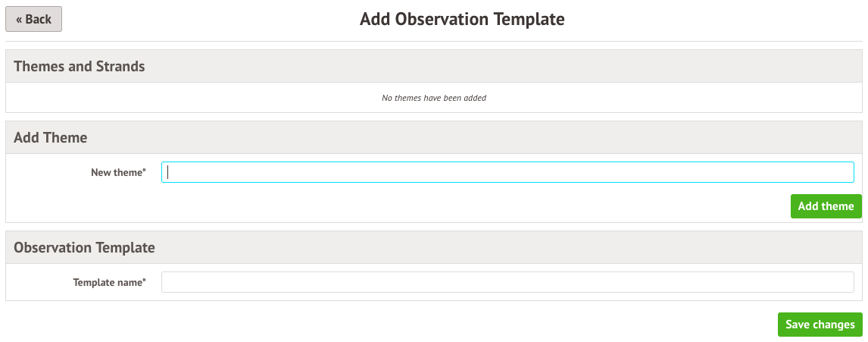Hit the Save changes button

tap(820, 325)
